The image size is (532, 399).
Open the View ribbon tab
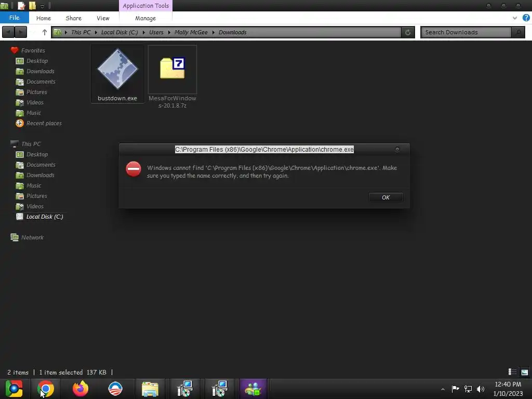pos(103,18)
